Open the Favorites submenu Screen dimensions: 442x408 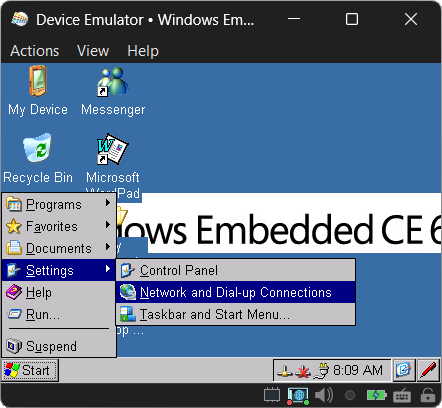[59, 226]
